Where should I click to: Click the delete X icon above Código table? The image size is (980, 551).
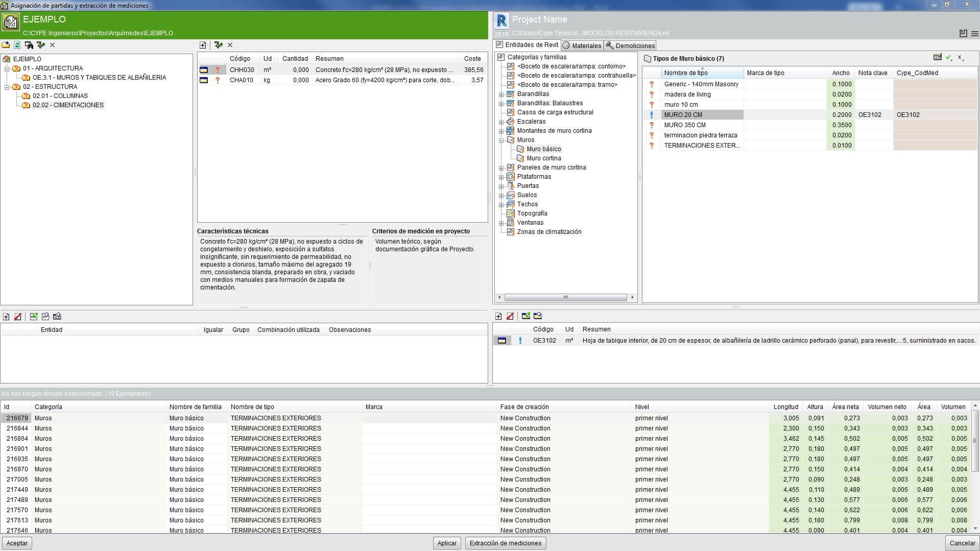coord(230,45)
